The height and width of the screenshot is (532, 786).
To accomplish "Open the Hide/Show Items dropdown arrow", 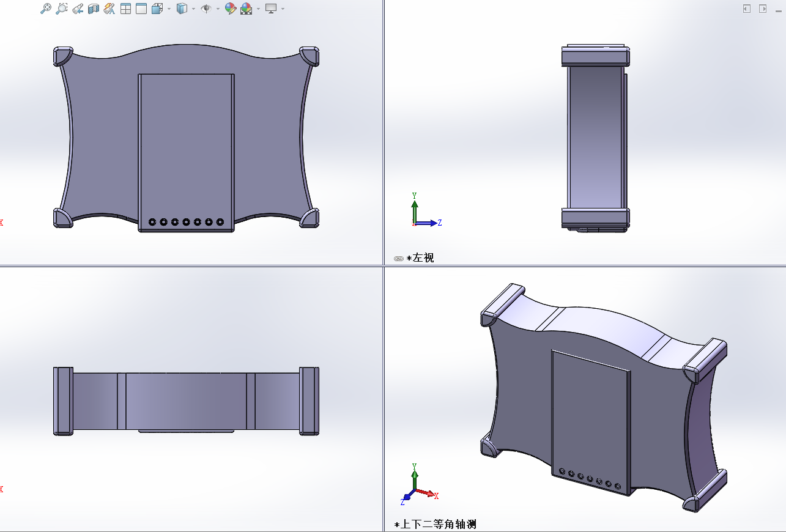I will coord(218,9).
